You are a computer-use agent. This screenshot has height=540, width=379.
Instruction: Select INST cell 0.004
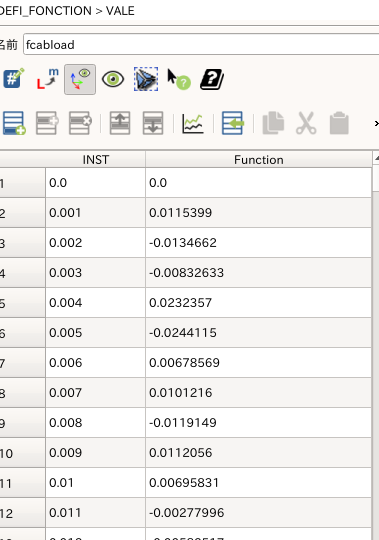coord(95,303)
